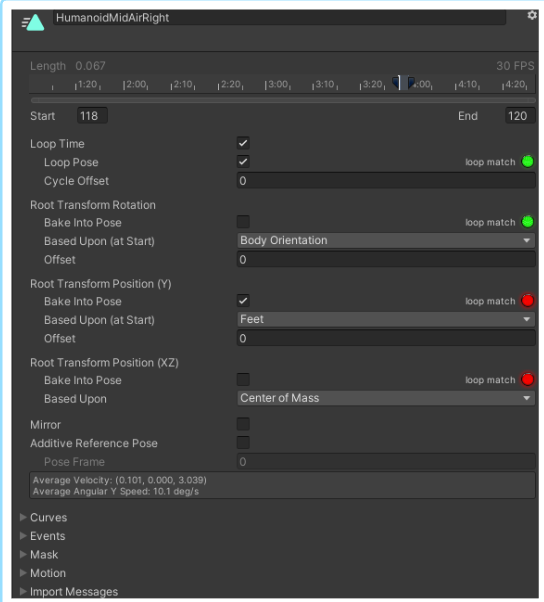Open the Feet based-upon dropdown

point(386,319)
